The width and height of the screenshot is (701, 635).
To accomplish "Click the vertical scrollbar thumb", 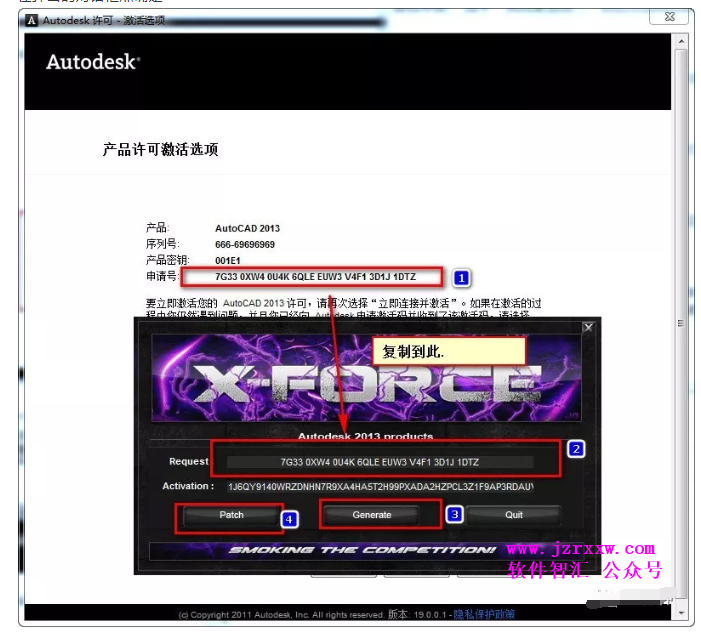I will (681, 323).
